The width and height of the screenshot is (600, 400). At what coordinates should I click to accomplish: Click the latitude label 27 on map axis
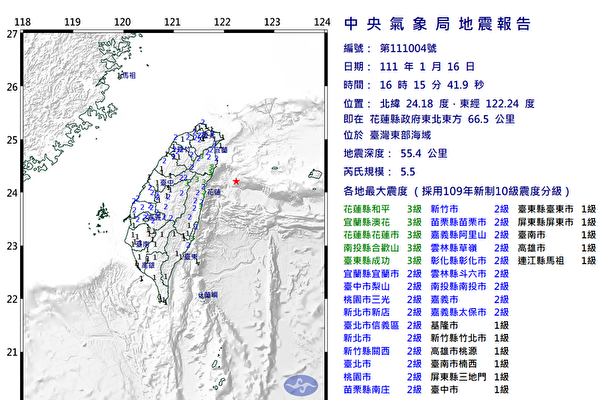click(12, 34)
